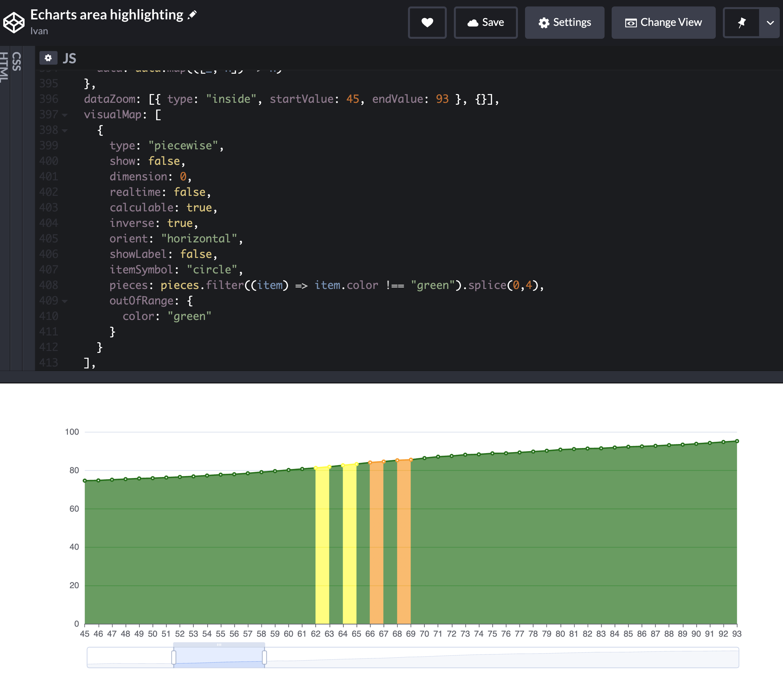Select the JS editor tab
783x700 pixels.
click(x=70, y=58)
